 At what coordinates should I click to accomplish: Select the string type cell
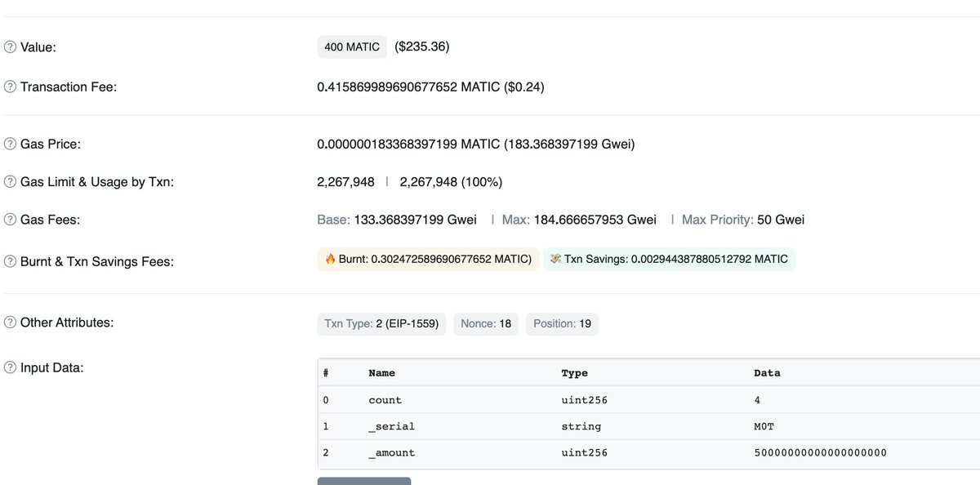(581, 426)
